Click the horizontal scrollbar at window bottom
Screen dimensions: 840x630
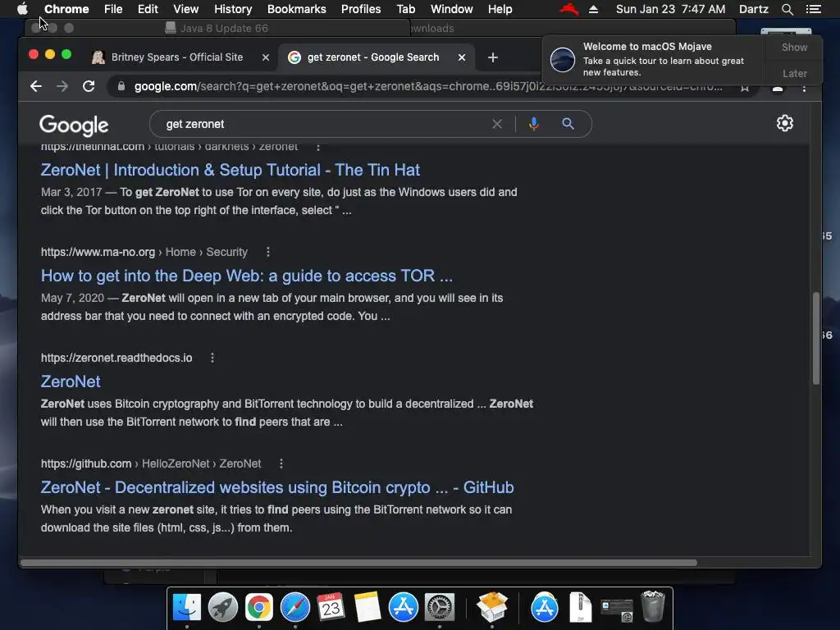[x=359, y=563]
